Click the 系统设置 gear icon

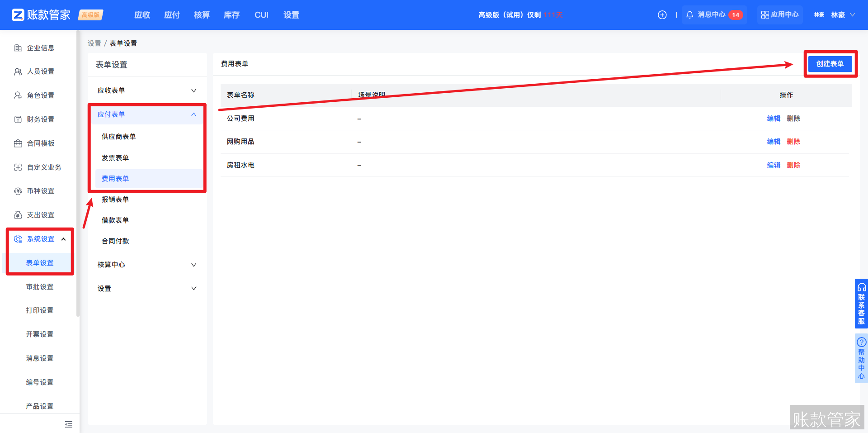pos(18,239)
